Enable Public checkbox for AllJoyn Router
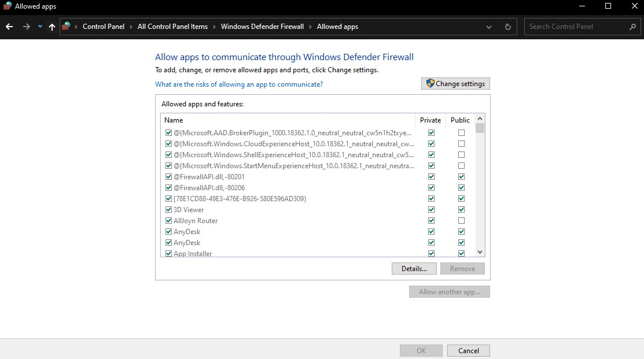This screenshot has height=359, width=644. (x=461, y=221)
